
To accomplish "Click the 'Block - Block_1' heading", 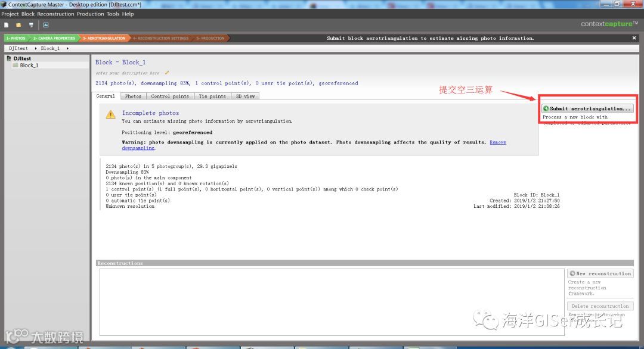I will [120, 63].
